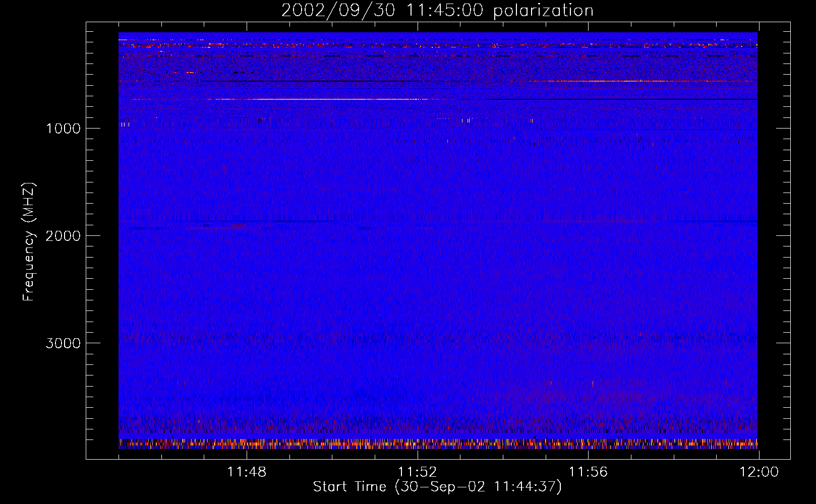Click the 2000 frequency tick label

[x=63, y=236]
